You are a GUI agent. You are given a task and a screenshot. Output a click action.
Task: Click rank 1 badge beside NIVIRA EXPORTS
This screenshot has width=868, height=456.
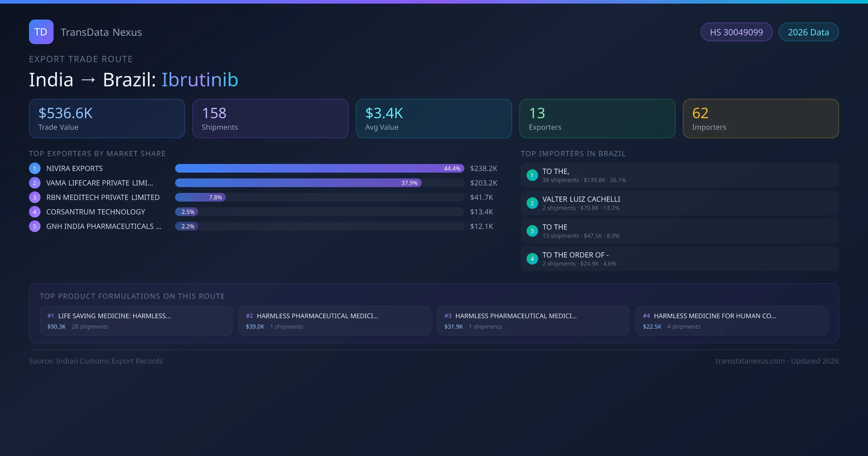tap(34, 168)
